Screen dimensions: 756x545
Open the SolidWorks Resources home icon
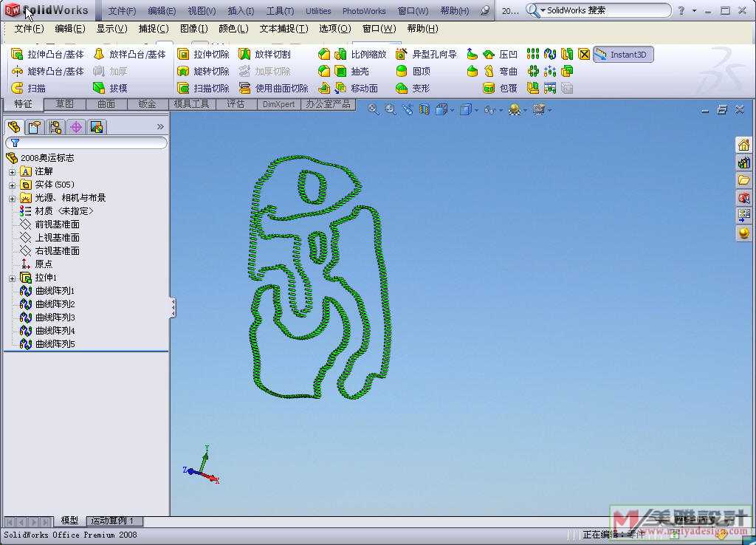[x=743, y=145]
